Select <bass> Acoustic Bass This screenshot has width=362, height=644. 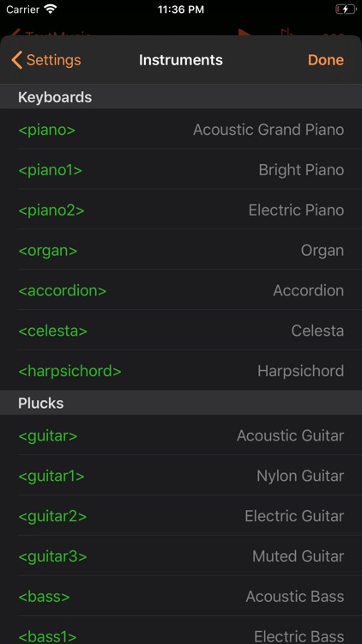(x=181, y=597)
